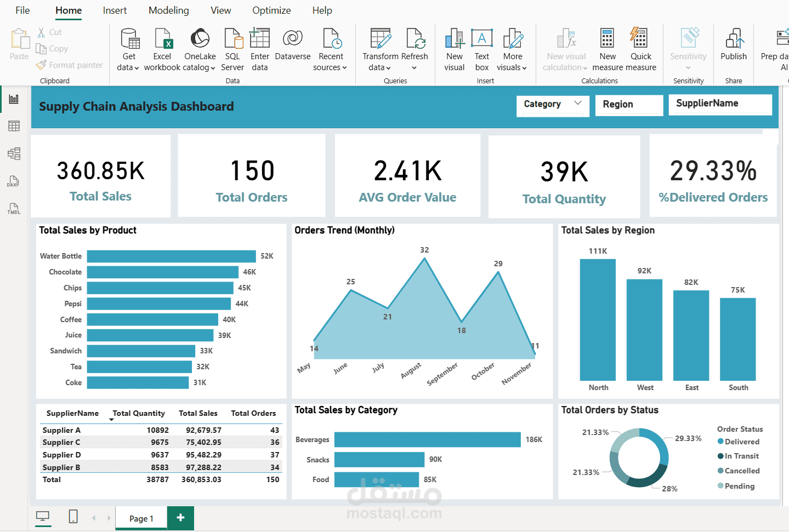Create a Quick measure
Screen dimensions: 789x532
tap(640, 50)
